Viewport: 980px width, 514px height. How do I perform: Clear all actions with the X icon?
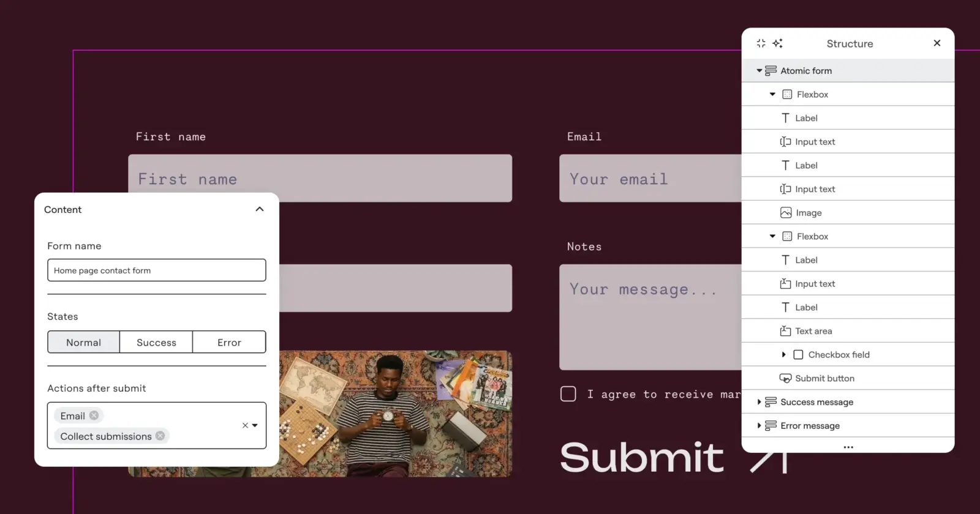pos(245,425)
